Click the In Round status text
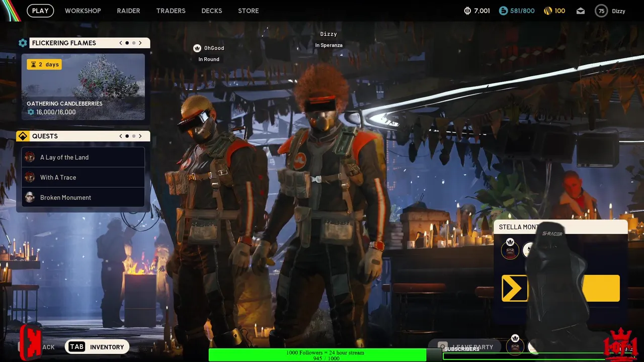Viewport: 644px width, 362px height. pyautogui.click(x=209, y=59)
